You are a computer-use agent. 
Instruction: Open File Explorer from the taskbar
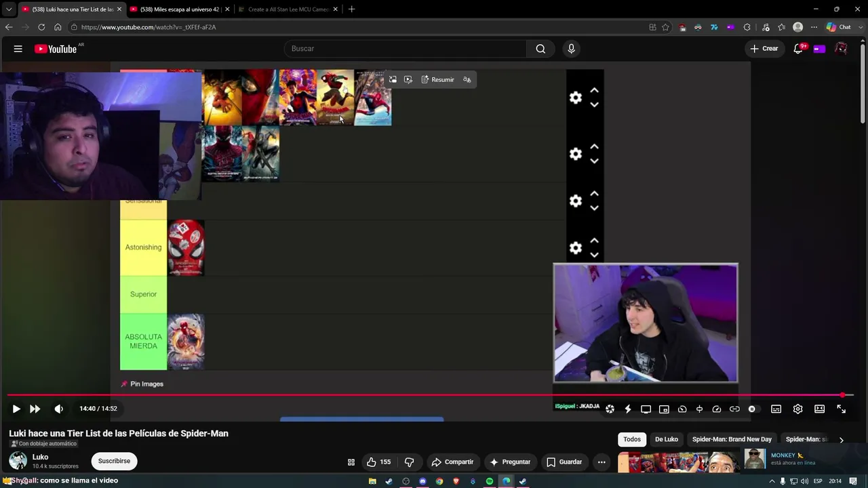pyautogui.click(x=372, y=481)
